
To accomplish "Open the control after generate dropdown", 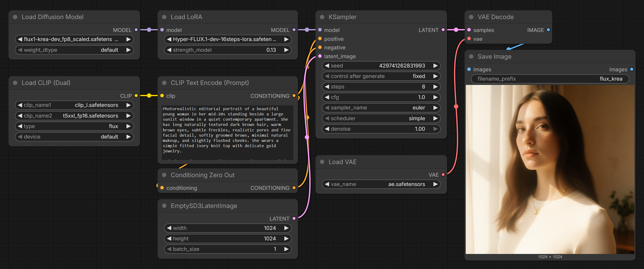I will pos(381,76).
